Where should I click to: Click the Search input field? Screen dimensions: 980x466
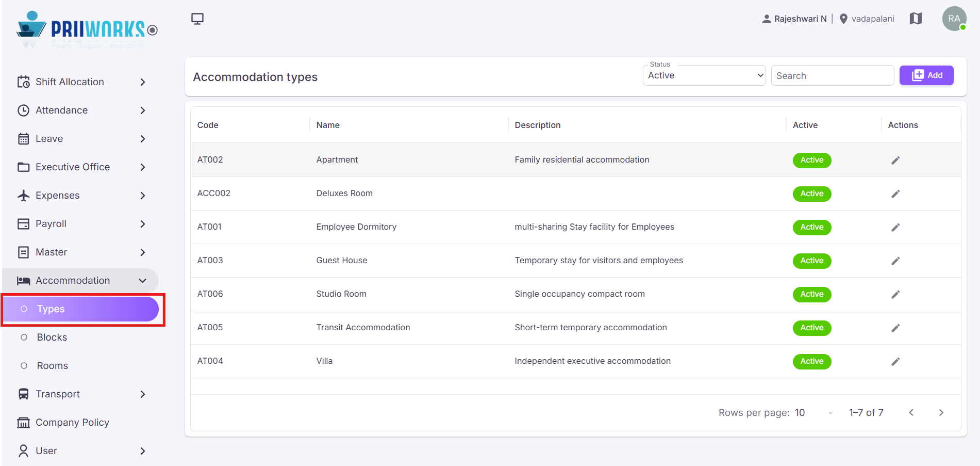pos(833,75)
